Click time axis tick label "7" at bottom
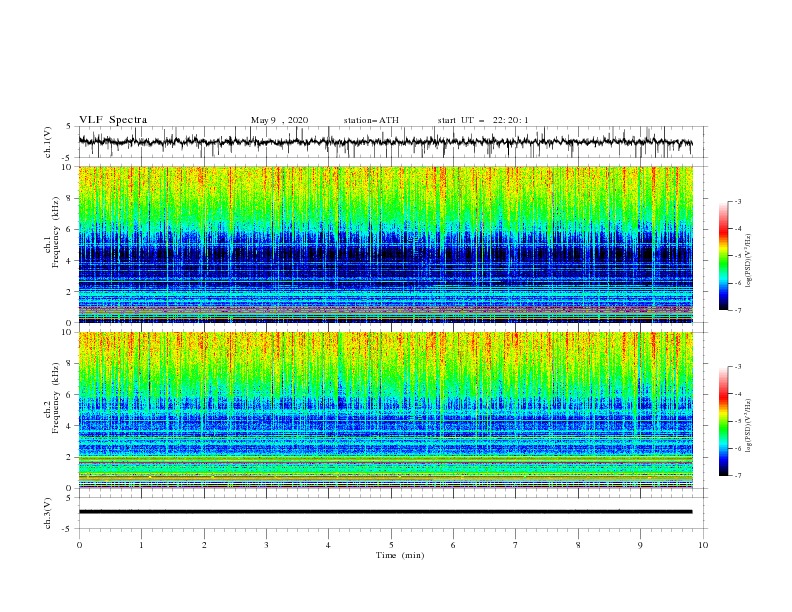Viewport: 792px width, 612px height. 516,545
